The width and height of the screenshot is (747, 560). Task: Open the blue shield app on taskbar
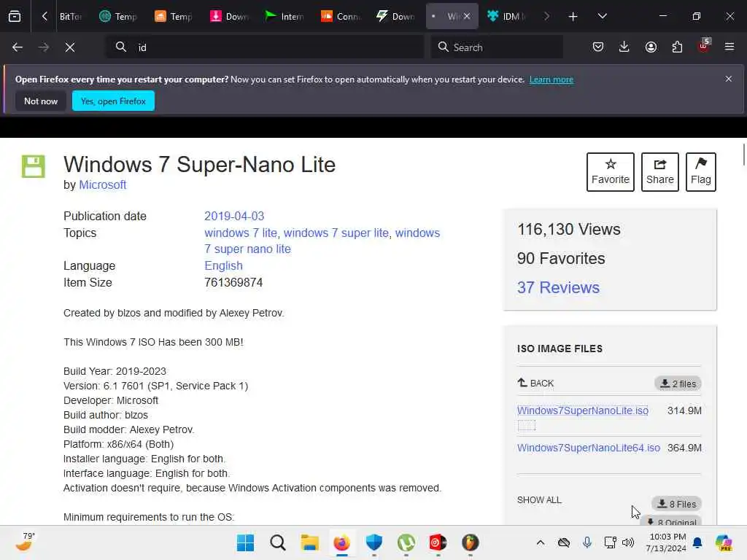[374, 542]
